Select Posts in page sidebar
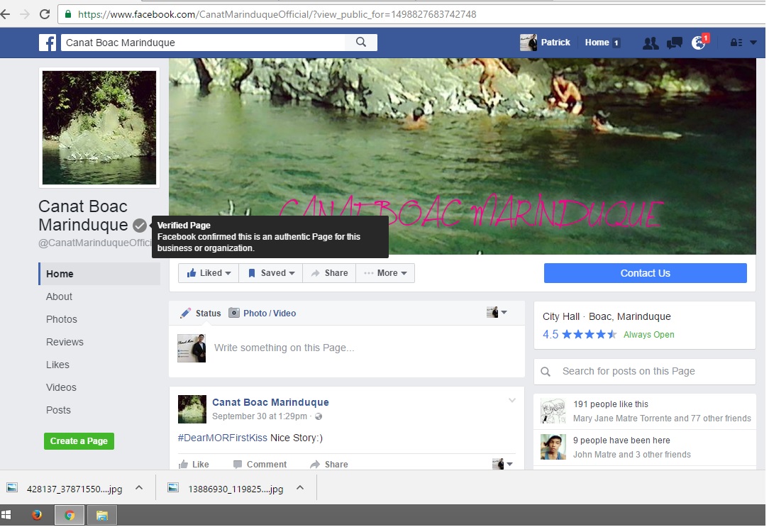Screen dimensions: 769x532 pyautogui.click(x=58, y=410)
